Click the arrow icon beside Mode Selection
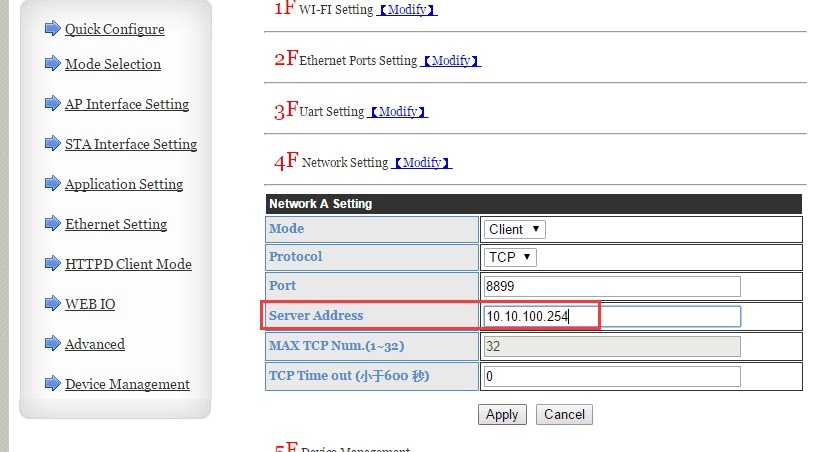Viewport: 825px width, 452px height. 53,63
